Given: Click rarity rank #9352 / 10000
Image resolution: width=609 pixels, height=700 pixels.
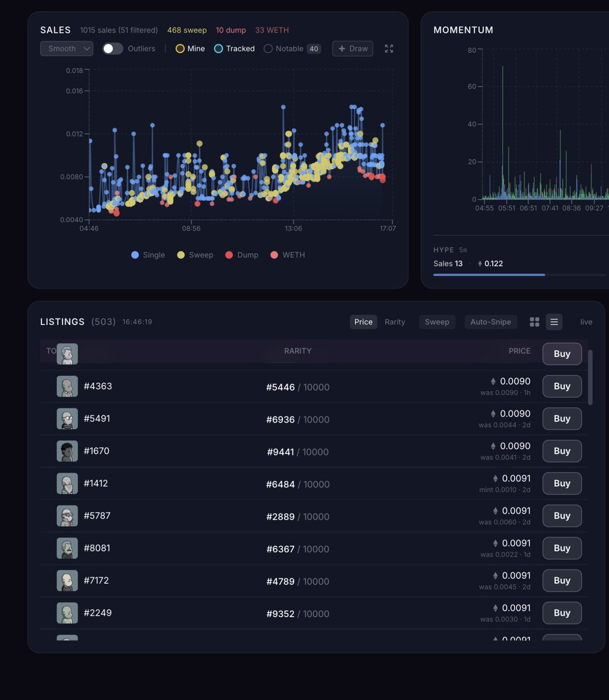Looking at the screenshot, I should 297,614.
